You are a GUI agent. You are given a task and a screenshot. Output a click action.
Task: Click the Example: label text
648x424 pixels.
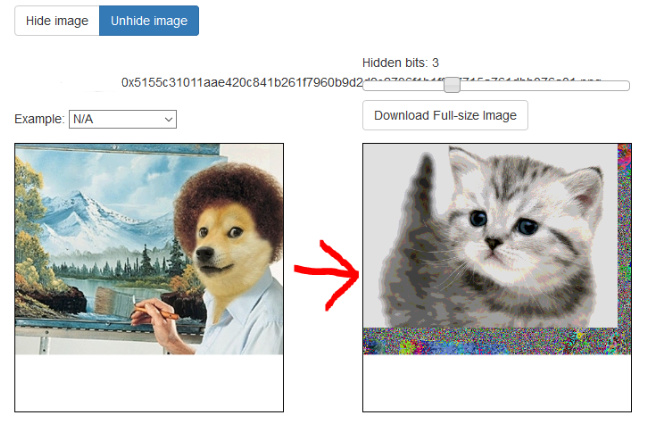(x=39, y=119)
